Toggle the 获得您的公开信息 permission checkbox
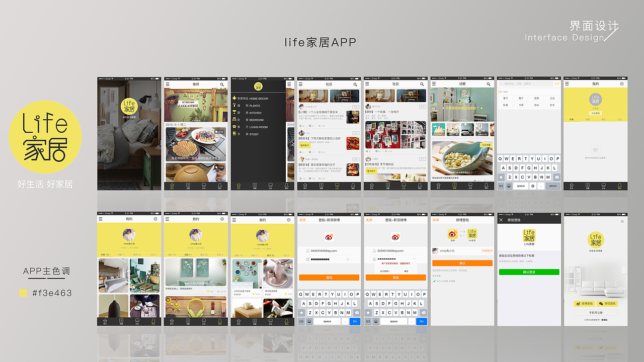The height and width of the screenshot is (362, 644). click(501, 261)
